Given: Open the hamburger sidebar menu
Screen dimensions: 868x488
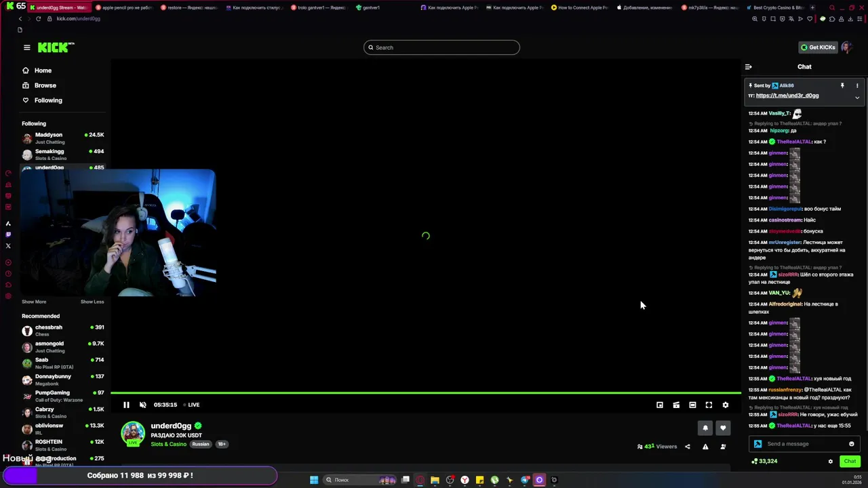Looking at the screenshot, I should pyautogui.click(x=26, y=47).
